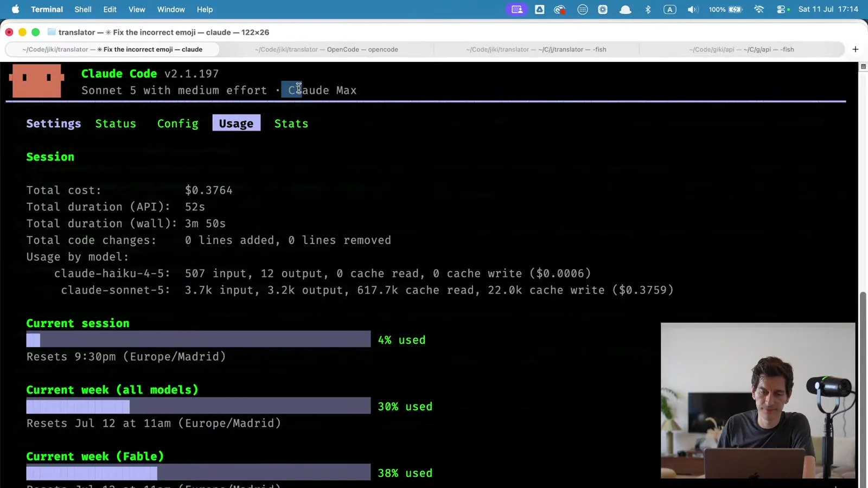Click the '38% used' label

pyautogui.click(x=405, y=473)
